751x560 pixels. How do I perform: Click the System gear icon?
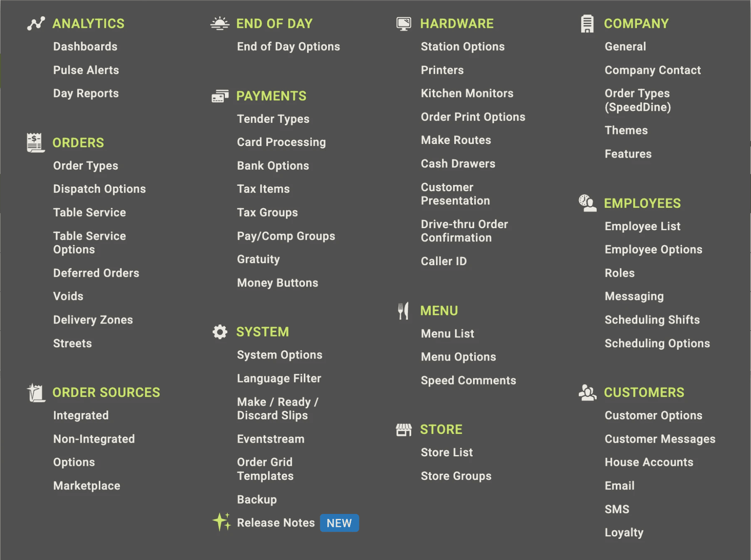220,332
